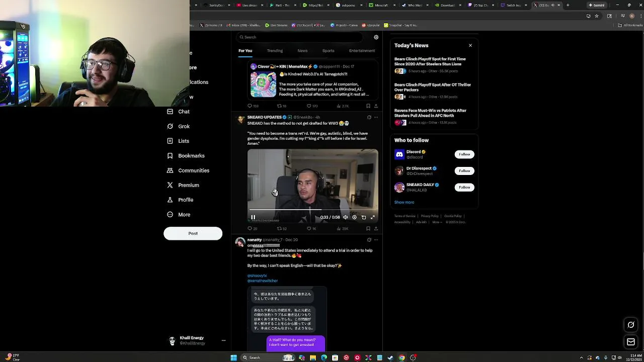
Task: Seek on the SNEAKO video progress bar
Action: [313, 209]
